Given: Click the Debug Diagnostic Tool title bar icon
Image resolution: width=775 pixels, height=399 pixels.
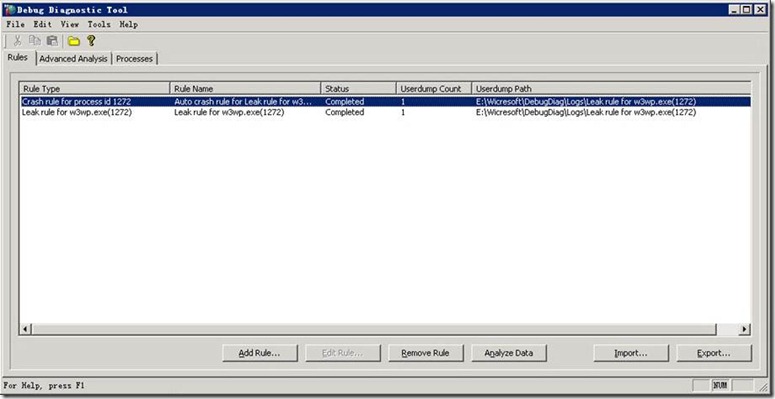Looking at the screenshot, I should (9, 10).
